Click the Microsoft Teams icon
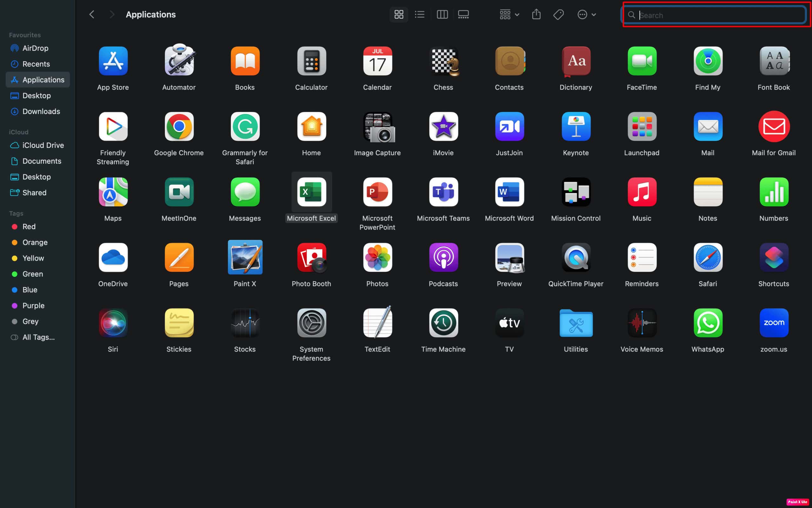This screenshot has height=508, width=812. [x=443, y=192]
